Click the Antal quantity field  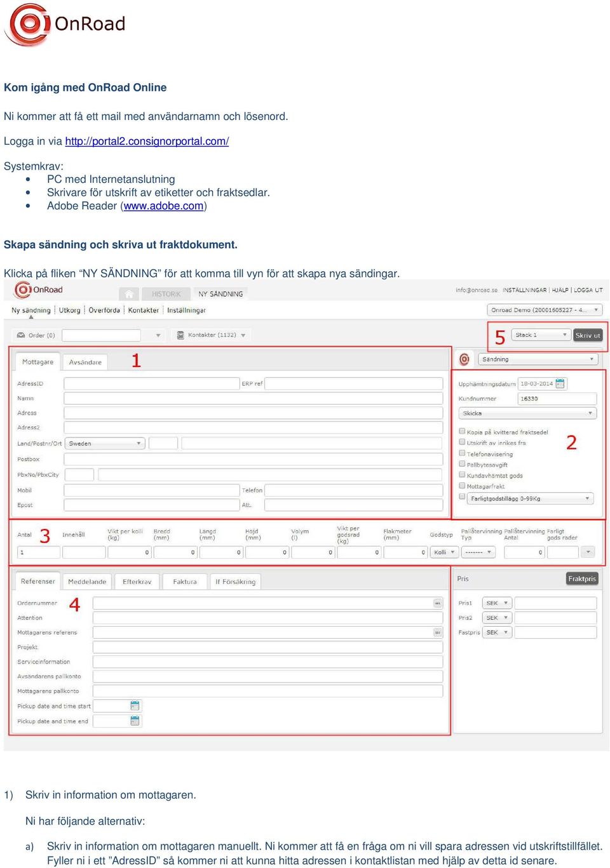(x=39, y=552)
